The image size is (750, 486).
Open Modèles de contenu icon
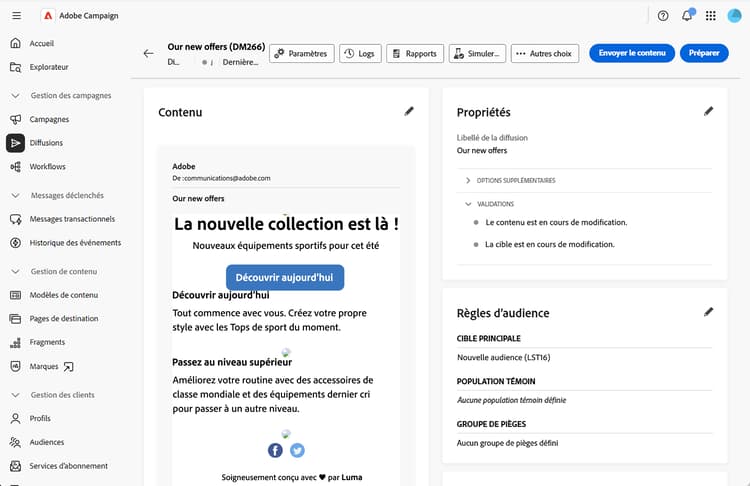pos(15,295)
